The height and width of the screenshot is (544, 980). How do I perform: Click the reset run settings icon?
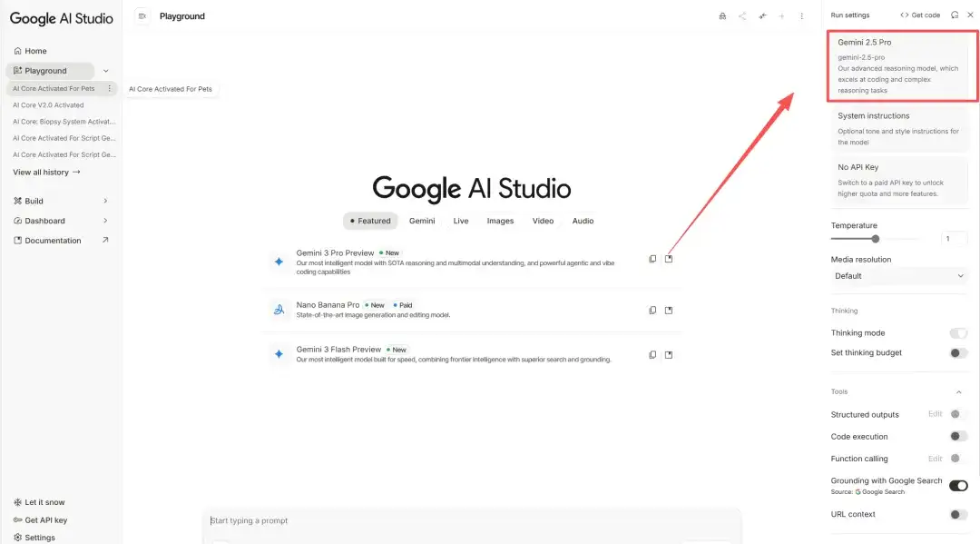pyautogui.click(x=955, y=15)
